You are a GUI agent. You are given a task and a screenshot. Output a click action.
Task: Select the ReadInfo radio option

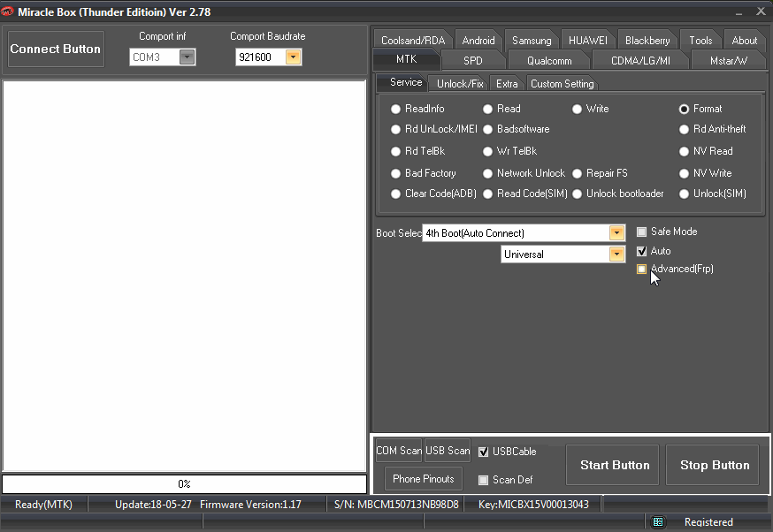[395, 109]
